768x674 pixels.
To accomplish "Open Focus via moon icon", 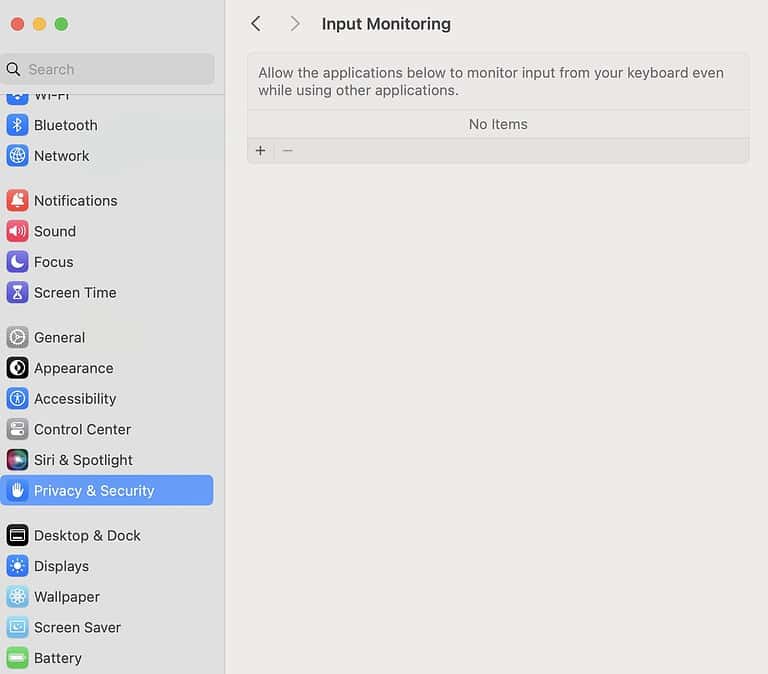I will 17,262.
